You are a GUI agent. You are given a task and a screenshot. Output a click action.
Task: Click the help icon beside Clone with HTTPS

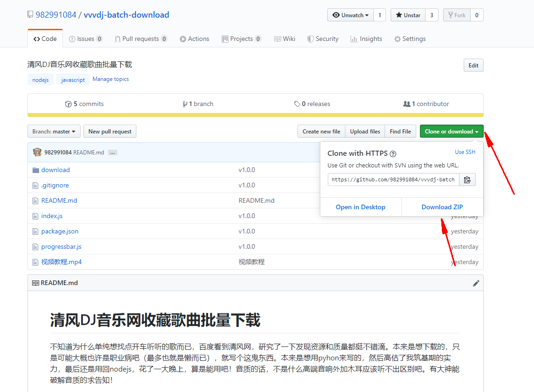(x=392, y=154)
